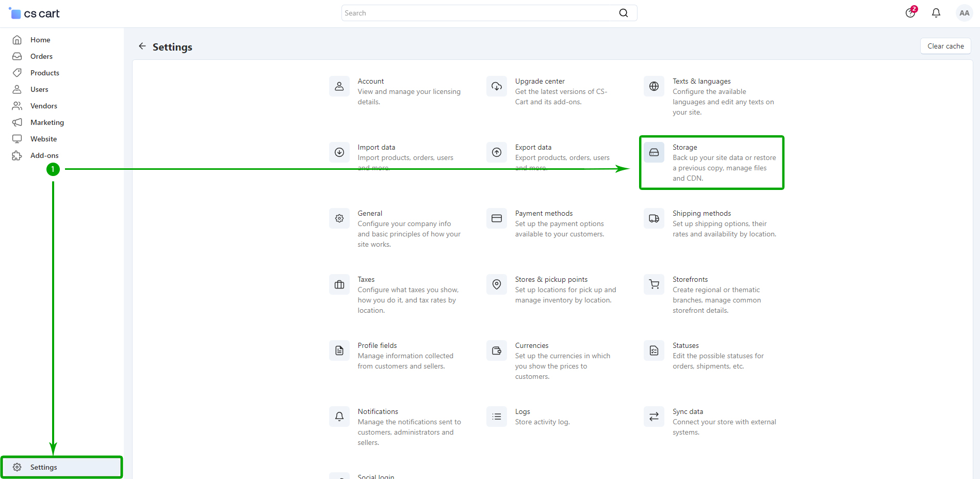Click the Clear cache button
This screenshot has width=980, height=479.
945,46
